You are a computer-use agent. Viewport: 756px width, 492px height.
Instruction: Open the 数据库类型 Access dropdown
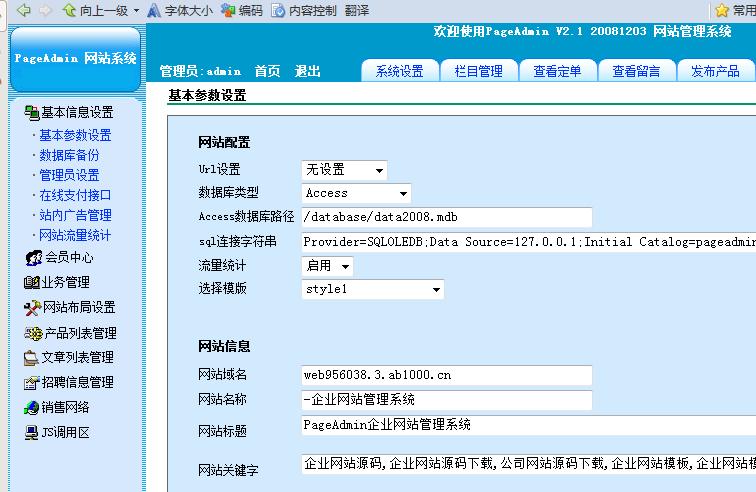(356, 193)
